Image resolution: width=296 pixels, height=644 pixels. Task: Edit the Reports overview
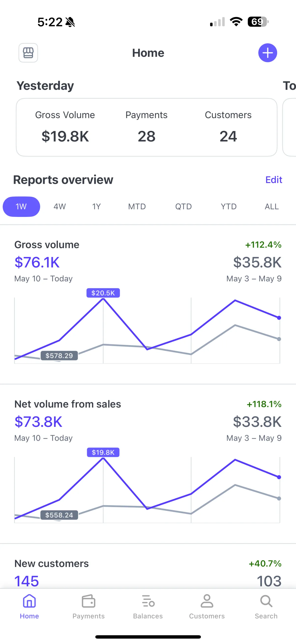[x=274, y=180]
